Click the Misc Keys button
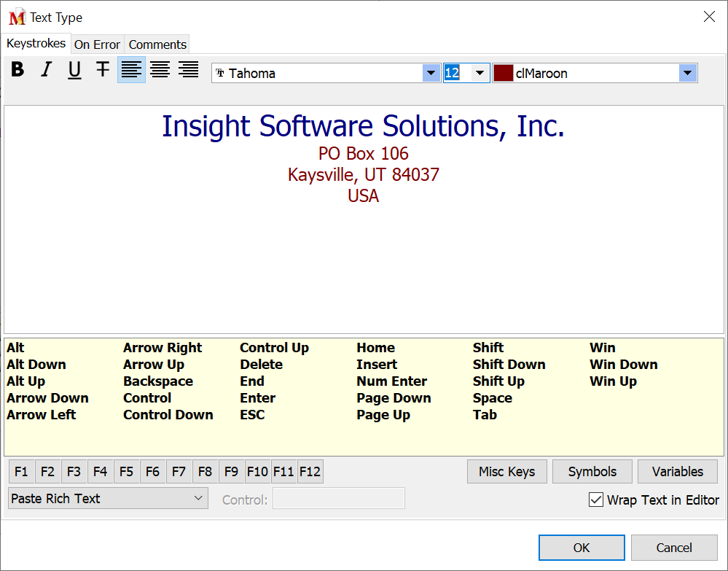728x571 pixels. [x=506, y=472]
